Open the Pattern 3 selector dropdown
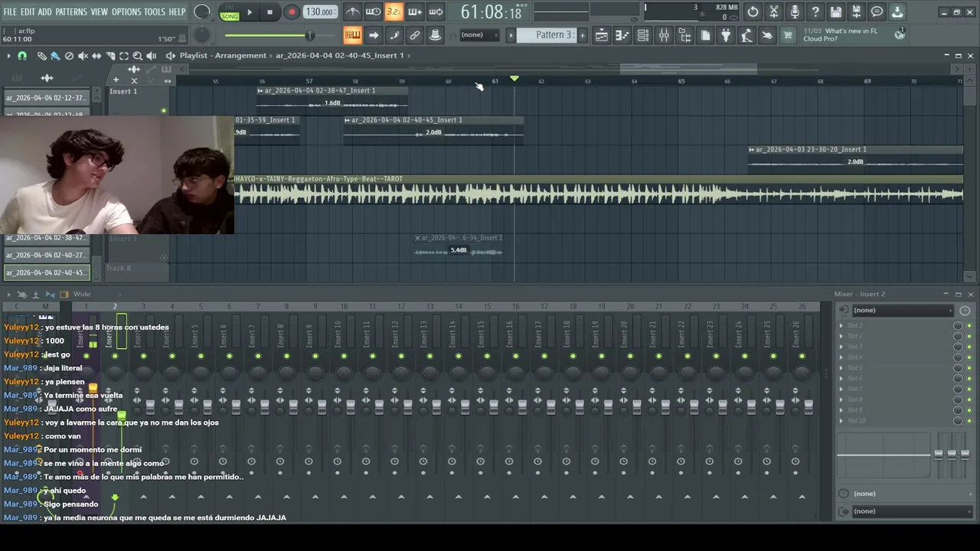The height and width of the screenshot is (551, 980). pos(545,34)
